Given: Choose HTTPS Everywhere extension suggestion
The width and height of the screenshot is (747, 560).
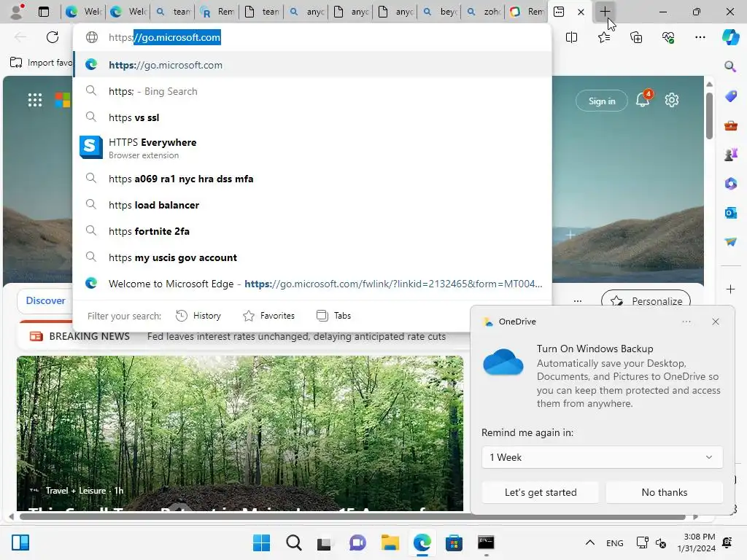Looking at the screenshot, I should click(x=312, y=147).
